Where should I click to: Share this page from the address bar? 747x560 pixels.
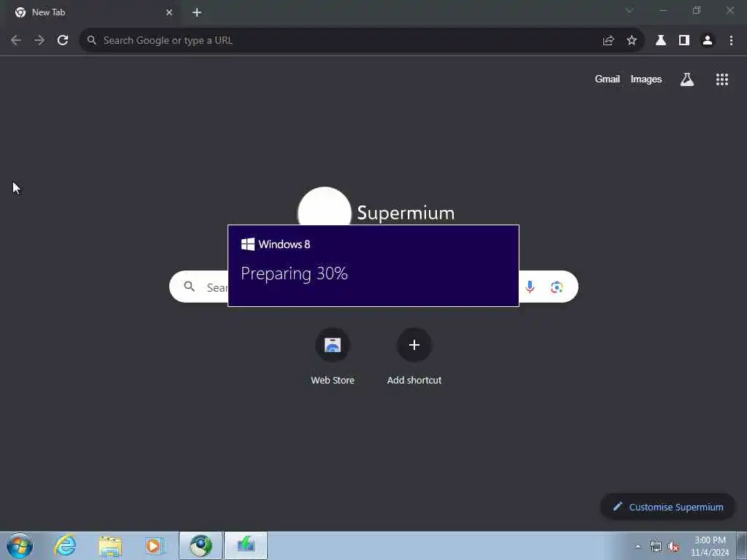pyautogui.click(x=608, y=41)
